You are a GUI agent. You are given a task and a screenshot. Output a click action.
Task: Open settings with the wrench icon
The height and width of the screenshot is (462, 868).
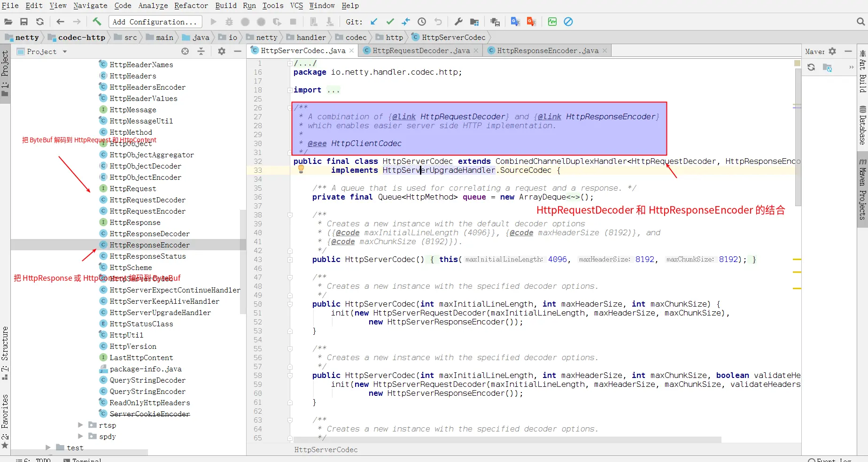pos(458,22)
